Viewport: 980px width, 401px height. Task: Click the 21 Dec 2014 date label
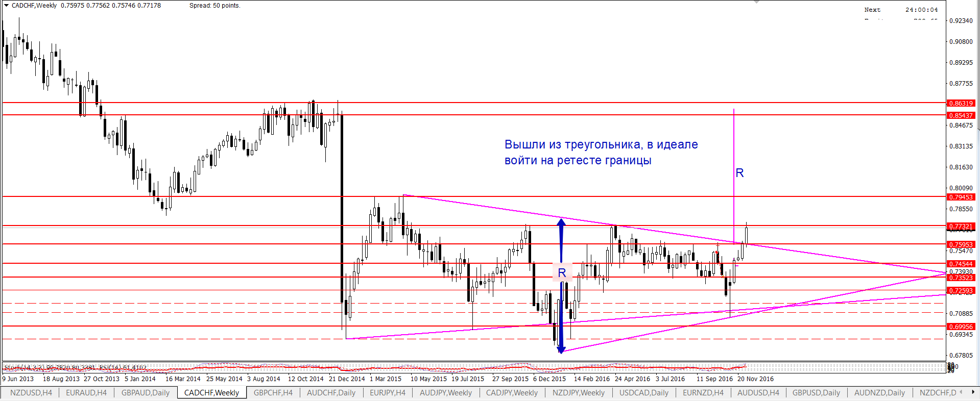click(x=347, y=379)
